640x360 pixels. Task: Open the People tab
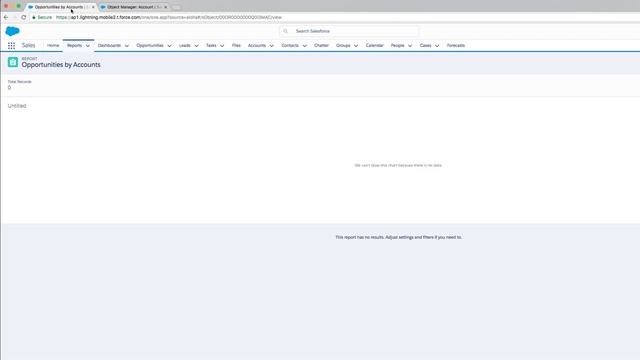pyautogui.click(x=397, y=45)
